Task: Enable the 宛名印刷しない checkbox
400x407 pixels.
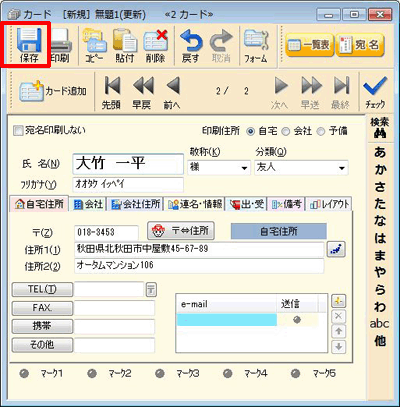Action: [x=18, y=130]
